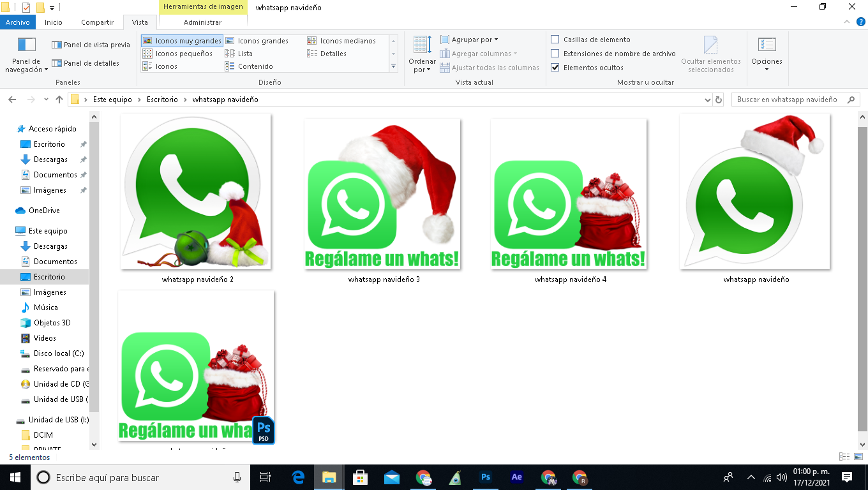Open the Opciones button
868x490 pixels.
pyautogui.click(x=767, y=55)
